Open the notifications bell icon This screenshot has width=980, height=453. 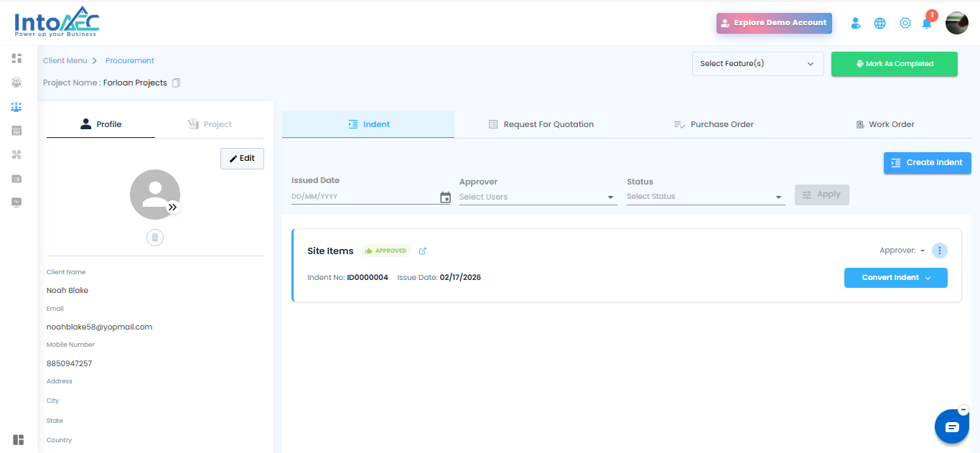click(927, 23)
